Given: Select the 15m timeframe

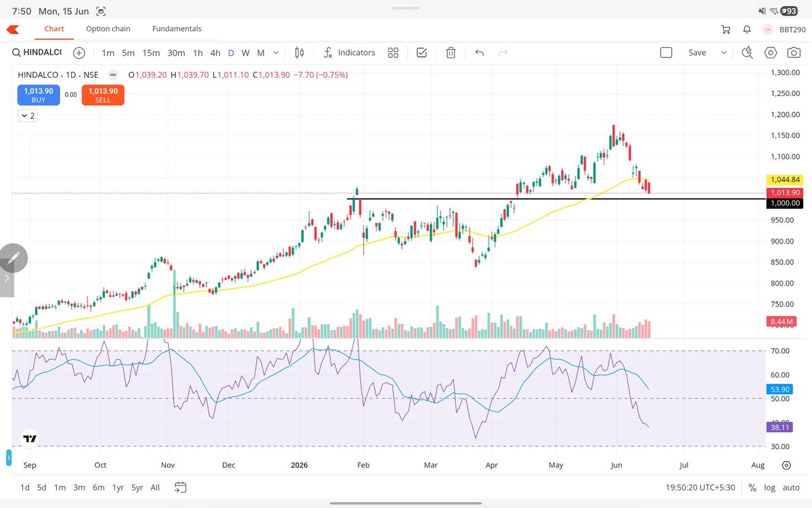Looking at the screenshot, I should click(x=152, y=53).
